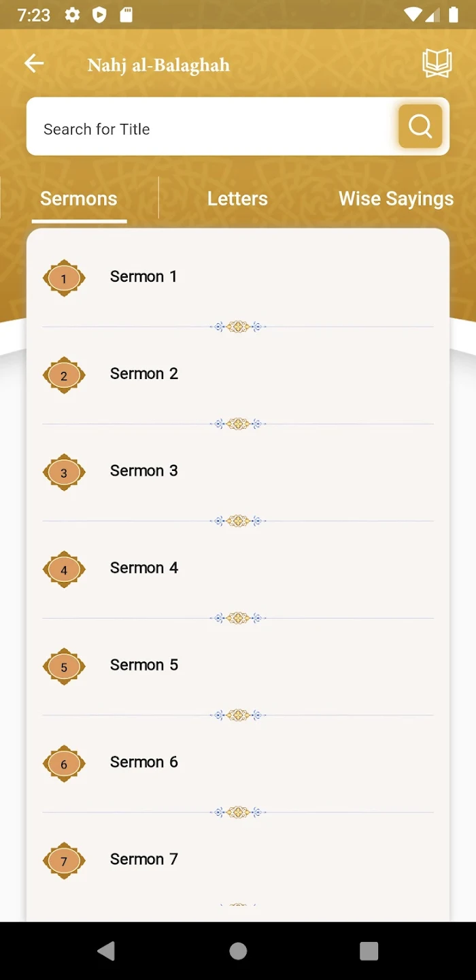
Task: Tap the settings gear in status bar
Action: 72,15
